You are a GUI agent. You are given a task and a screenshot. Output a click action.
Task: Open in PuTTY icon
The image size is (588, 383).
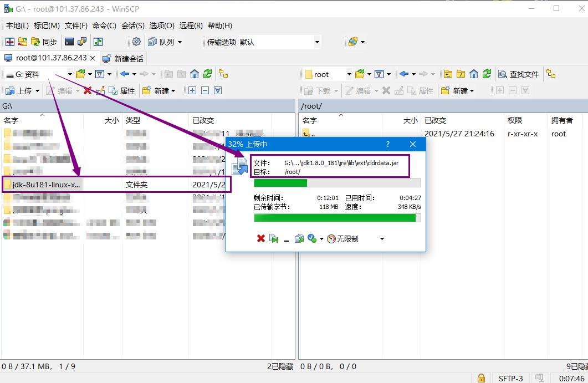click(82, 42)
